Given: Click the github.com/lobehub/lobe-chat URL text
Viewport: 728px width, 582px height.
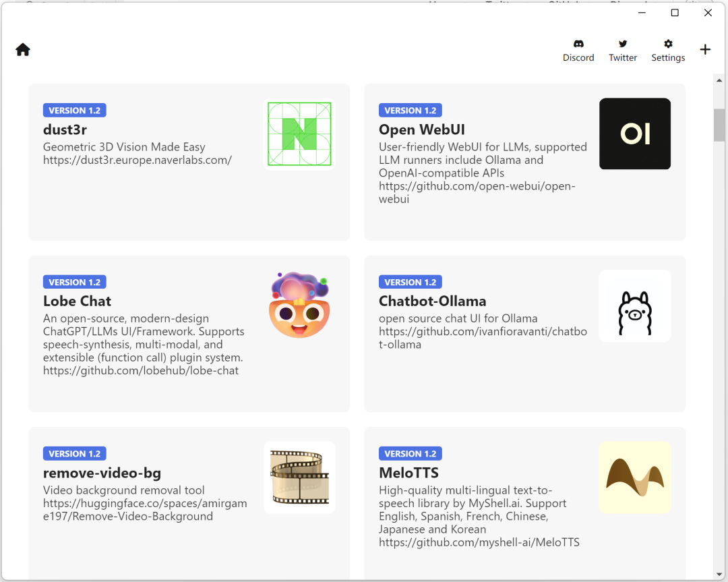Looking at the screenshot, I should (x=141, y=371).
